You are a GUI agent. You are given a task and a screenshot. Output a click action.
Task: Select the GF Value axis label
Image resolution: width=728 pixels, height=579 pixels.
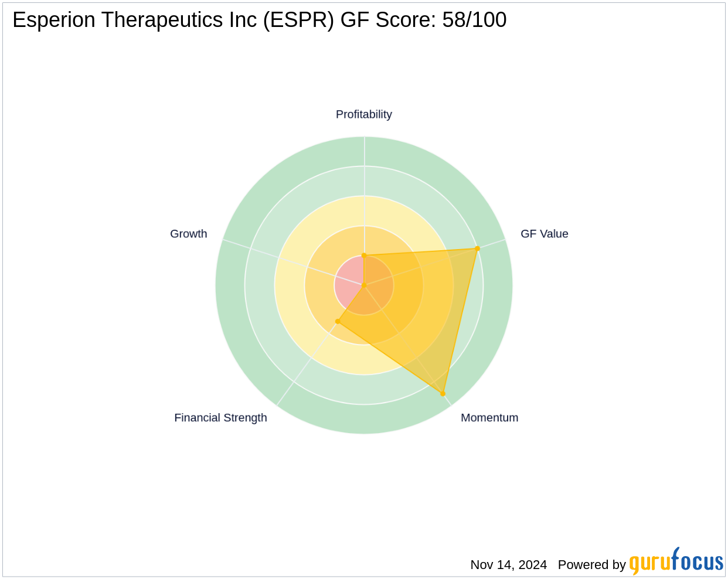click(544, 234)
